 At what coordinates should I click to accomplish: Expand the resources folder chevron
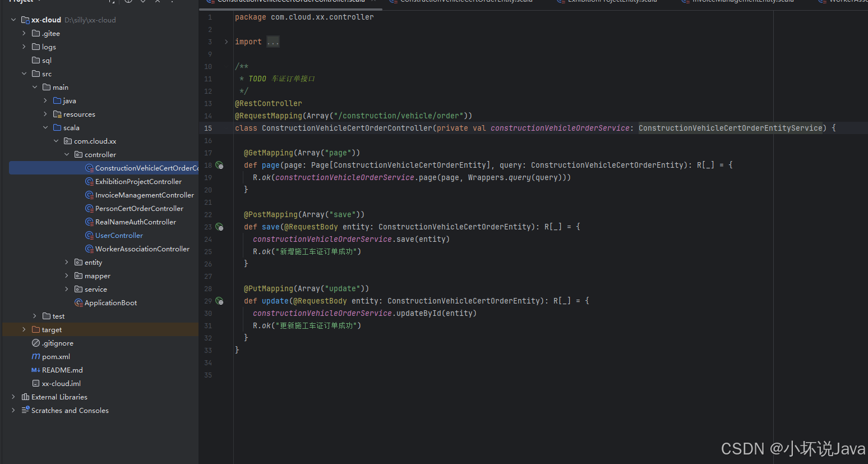[x=45, y=114]
